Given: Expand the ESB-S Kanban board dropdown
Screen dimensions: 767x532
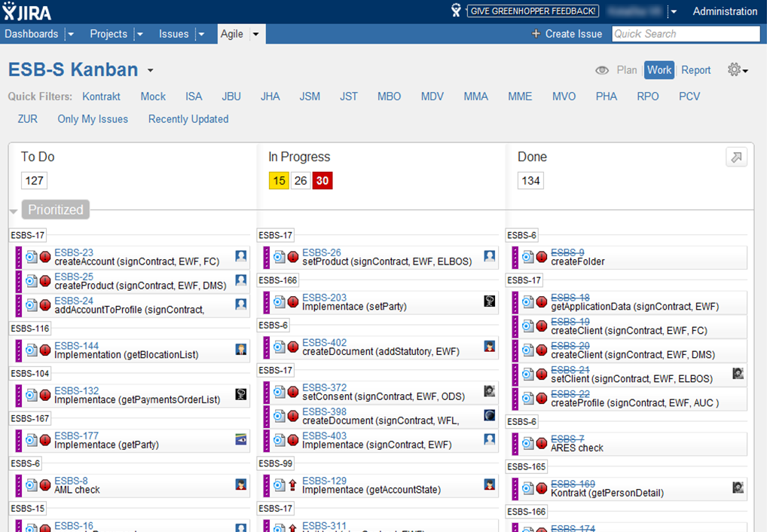Looking at the screenshot, I should (150, 71).
